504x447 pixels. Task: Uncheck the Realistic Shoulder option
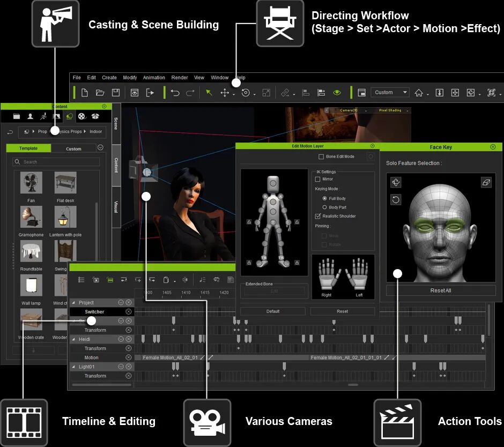pyautogui.click(x=318, y=216)
